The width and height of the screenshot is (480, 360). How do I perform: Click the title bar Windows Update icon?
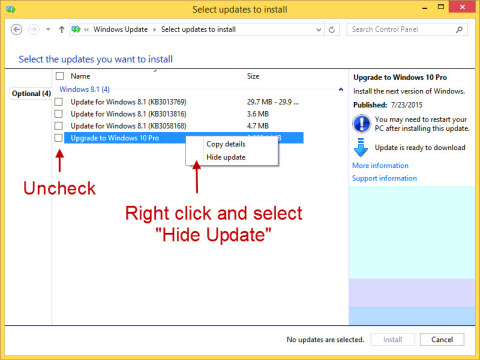[x=11, y=9]
